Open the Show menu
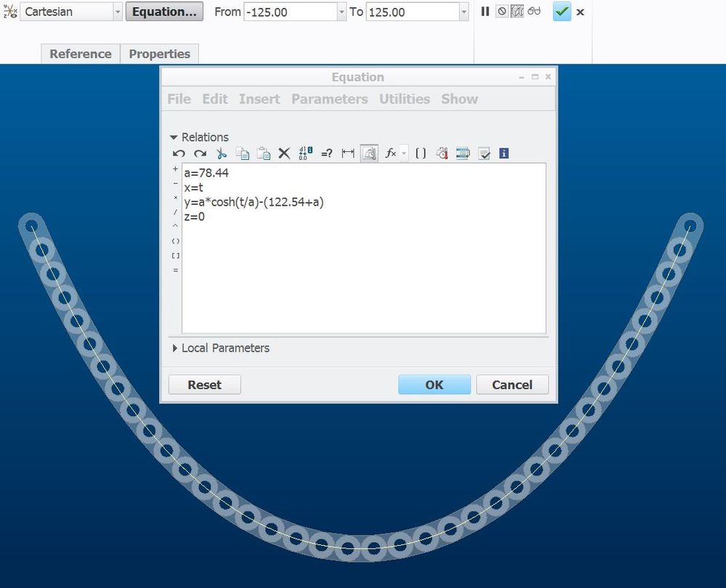 459,99
